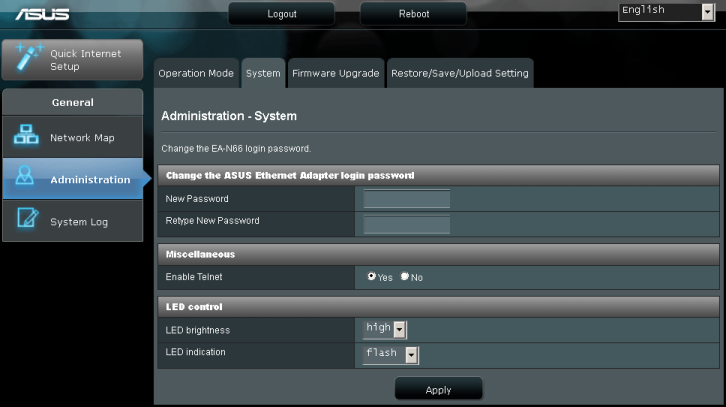Click the Retype New Password field
Viewport: 726px width, 407px height.
pos(407,225)
